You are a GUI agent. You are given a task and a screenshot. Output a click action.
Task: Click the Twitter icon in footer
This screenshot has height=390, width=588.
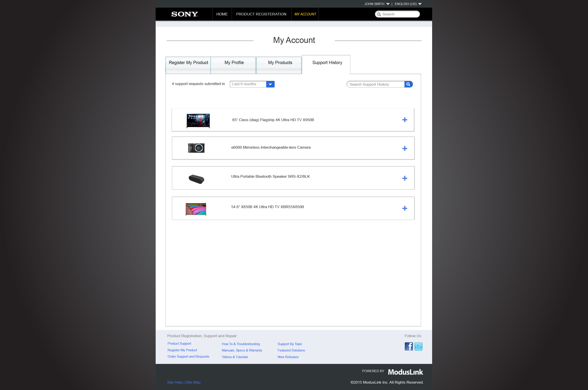pyautogui.click(x=418, y=346)
